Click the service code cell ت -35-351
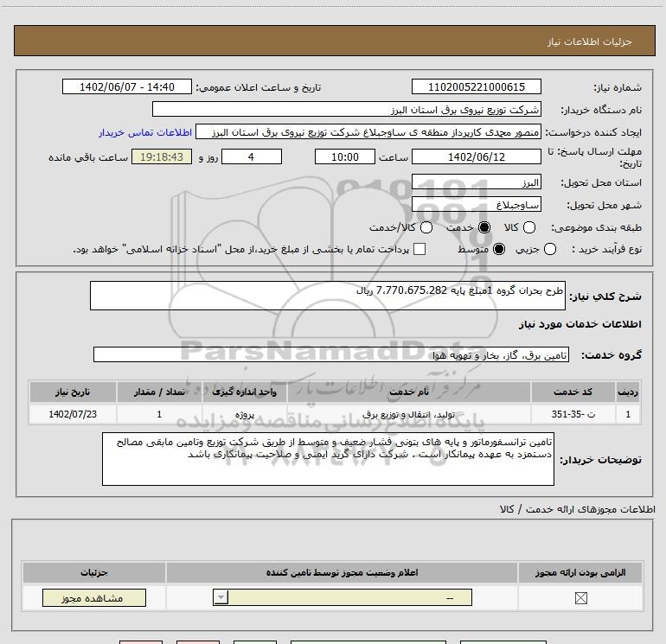 573,414
